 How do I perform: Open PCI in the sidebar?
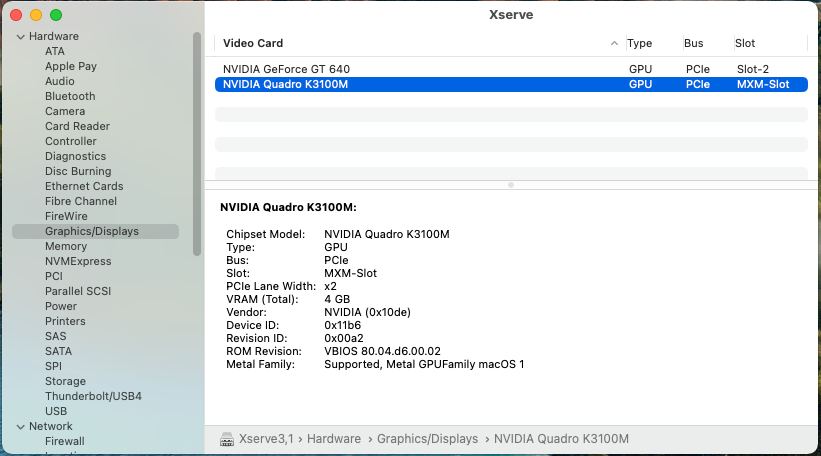coord(54,276)
